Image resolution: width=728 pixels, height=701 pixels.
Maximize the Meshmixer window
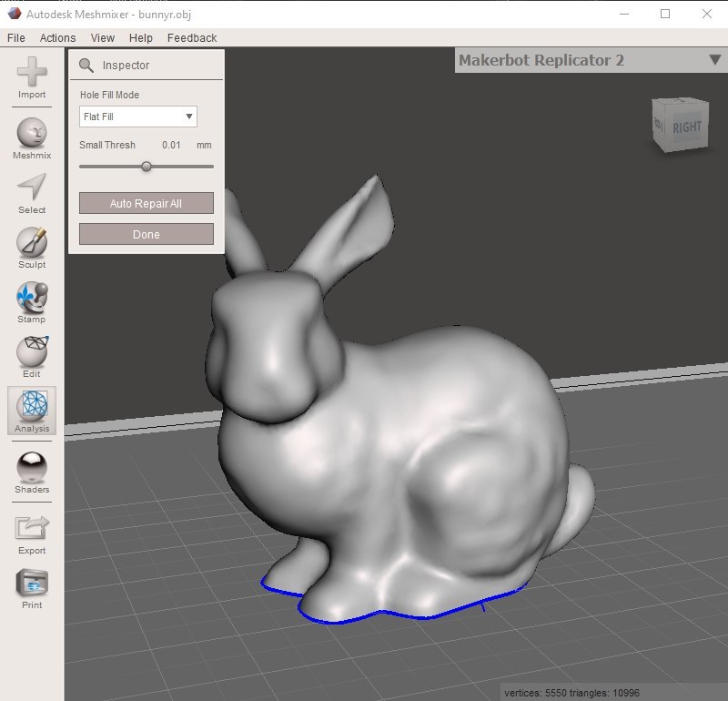pyautogui.click(x=665, y=14)
